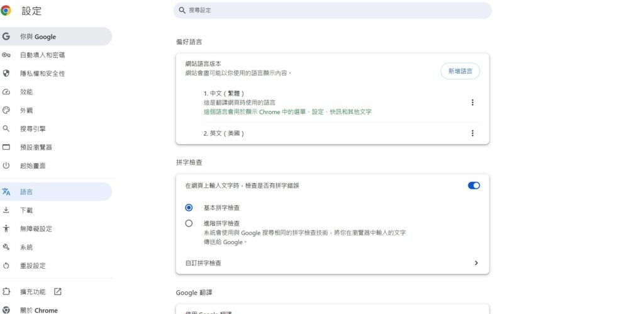Click 這是翻譯網頁時使用的語言 note

coord(240,103)
